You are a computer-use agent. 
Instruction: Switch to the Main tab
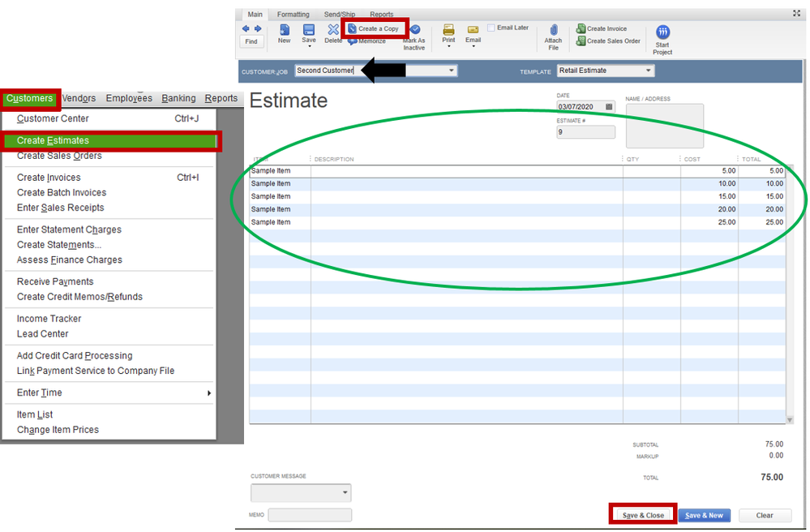(255, 15)
